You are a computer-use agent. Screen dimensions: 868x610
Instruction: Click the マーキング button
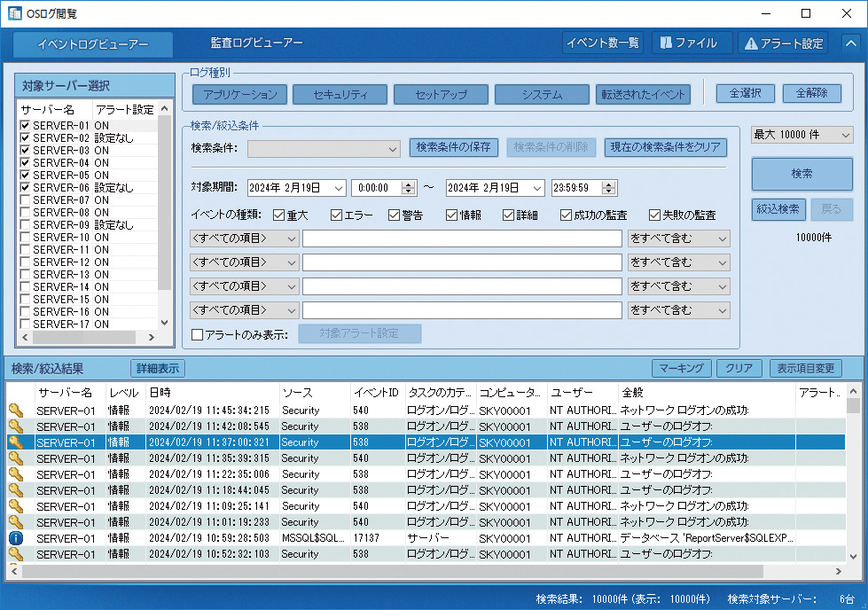682,369
